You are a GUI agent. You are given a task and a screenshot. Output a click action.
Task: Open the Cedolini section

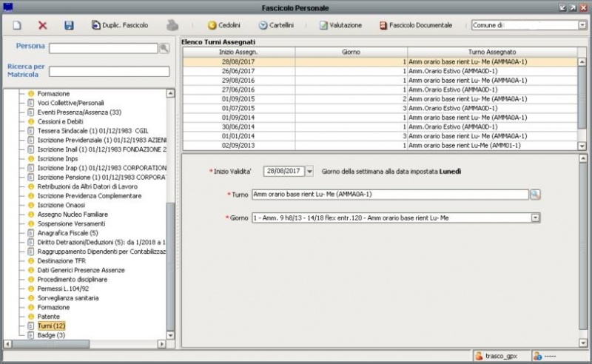[x=223, y=25]
